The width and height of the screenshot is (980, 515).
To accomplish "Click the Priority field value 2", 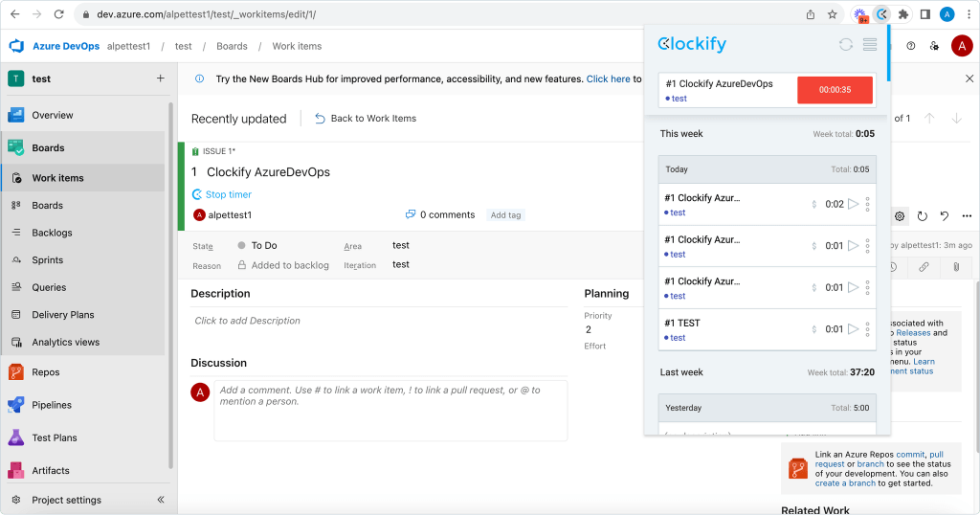I will (589, 329).
